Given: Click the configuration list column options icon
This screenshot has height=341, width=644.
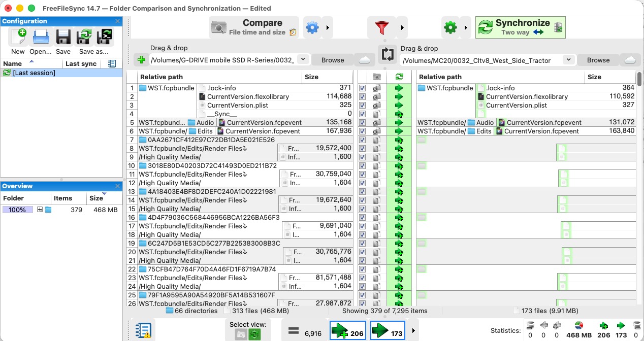Looking at the screenshot, I should pos(112,63).
